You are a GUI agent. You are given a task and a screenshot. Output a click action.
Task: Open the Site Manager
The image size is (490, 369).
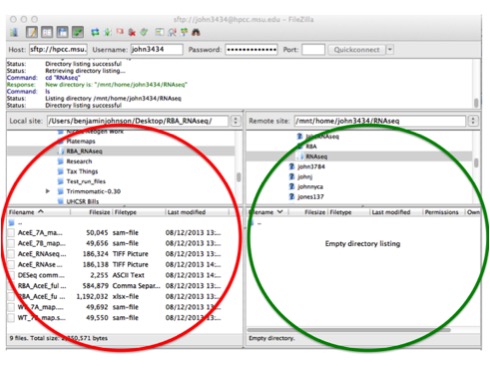14,32
